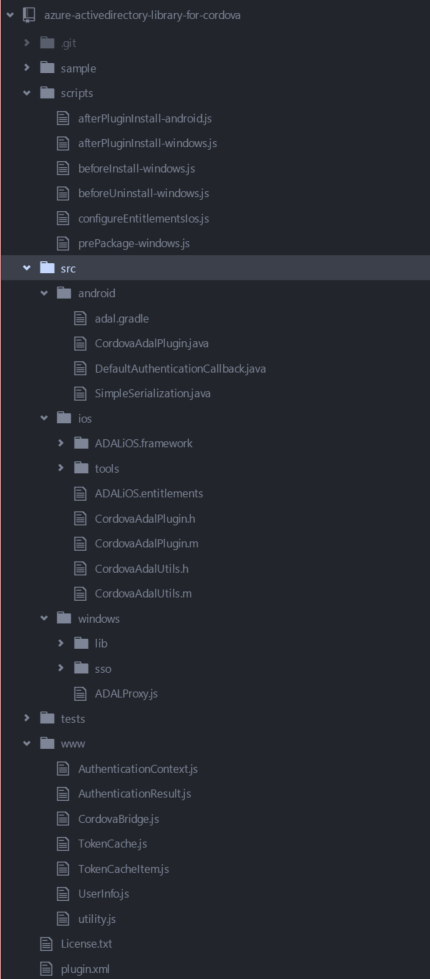Collapse the scripts folder chevron

27,93
